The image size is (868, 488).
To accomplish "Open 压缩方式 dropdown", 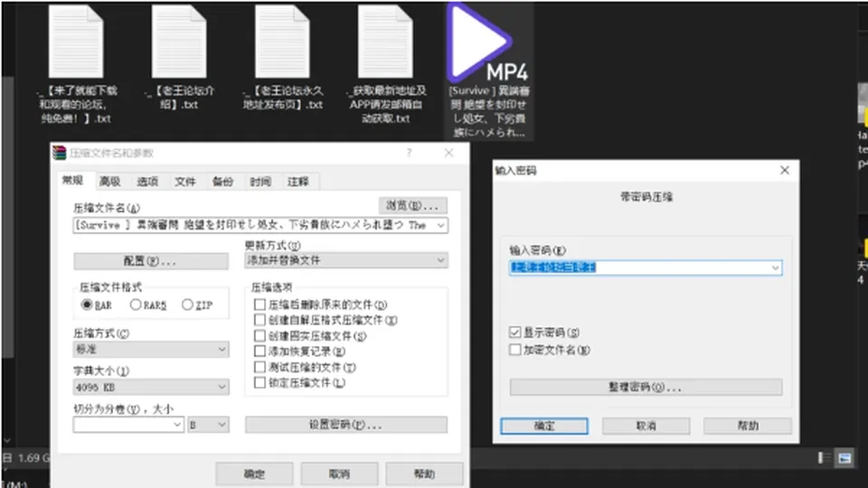I will [151, 349].
